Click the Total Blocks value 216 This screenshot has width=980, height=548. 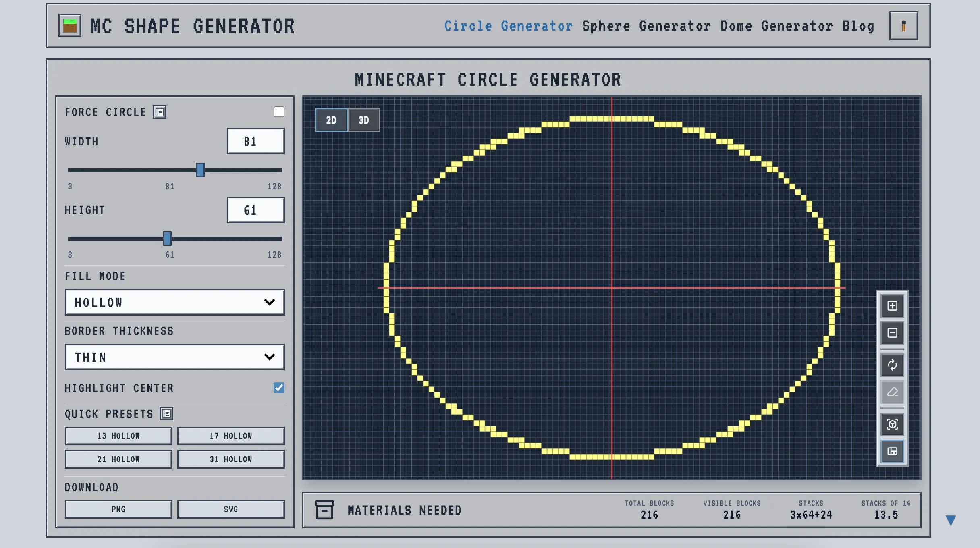(x=649, y=515)
